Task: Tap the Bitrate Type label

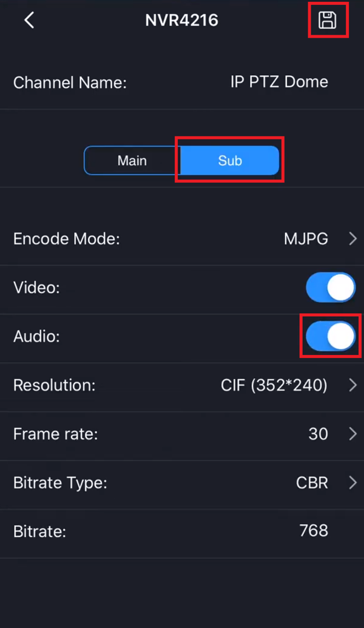Action: tap(60, 483)
